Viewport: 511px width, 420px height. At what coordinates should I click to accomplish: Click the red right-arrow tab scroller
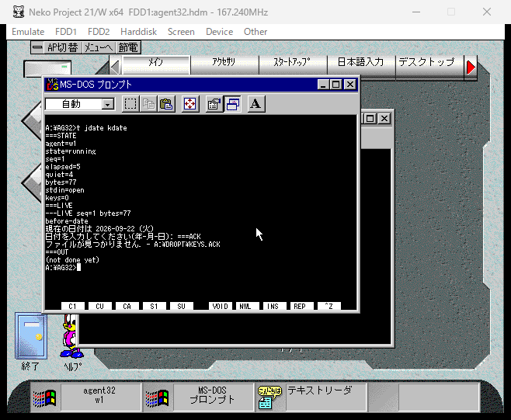471,68
